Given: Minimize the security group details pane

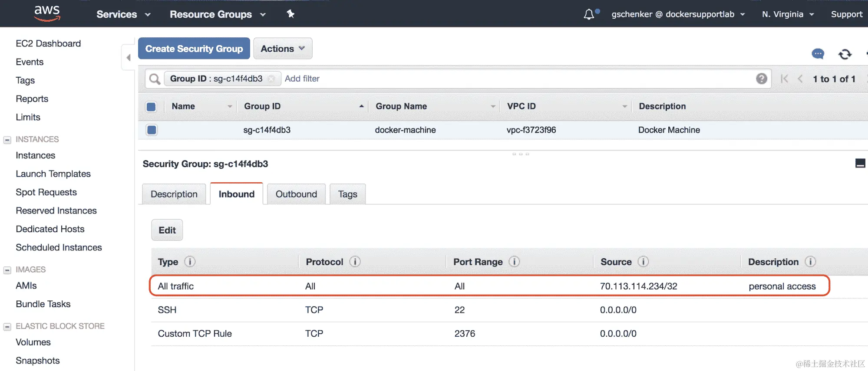Looking at the screenshot, I should pyautogui.click(x=860, y=163).
